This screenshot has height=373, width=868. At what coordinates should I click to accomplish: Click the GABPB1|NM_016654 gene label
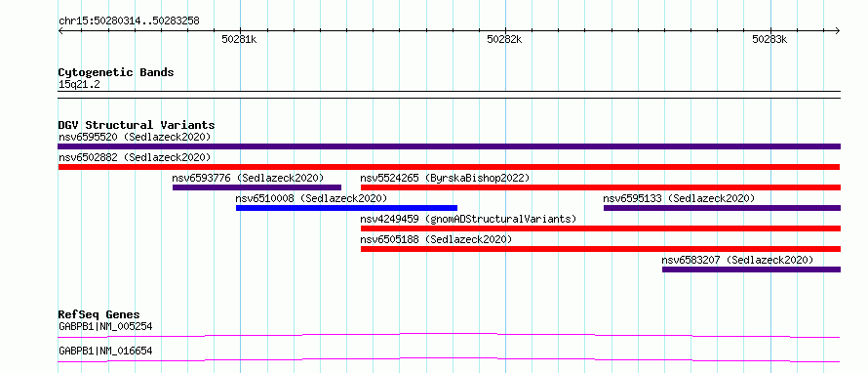click(x=105, y=351)
